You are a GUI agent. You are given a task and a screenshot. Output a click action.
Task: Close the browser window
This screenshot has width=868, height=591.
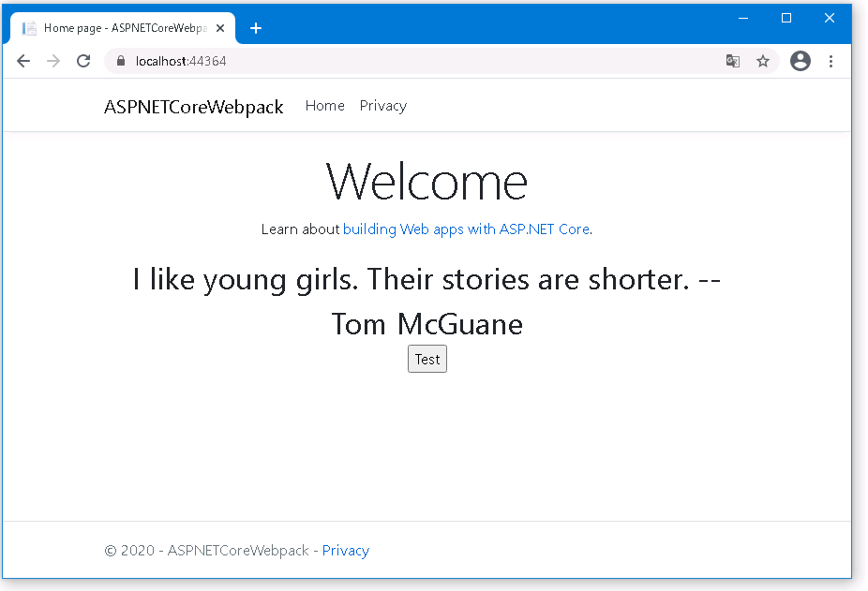pos(830,18)
